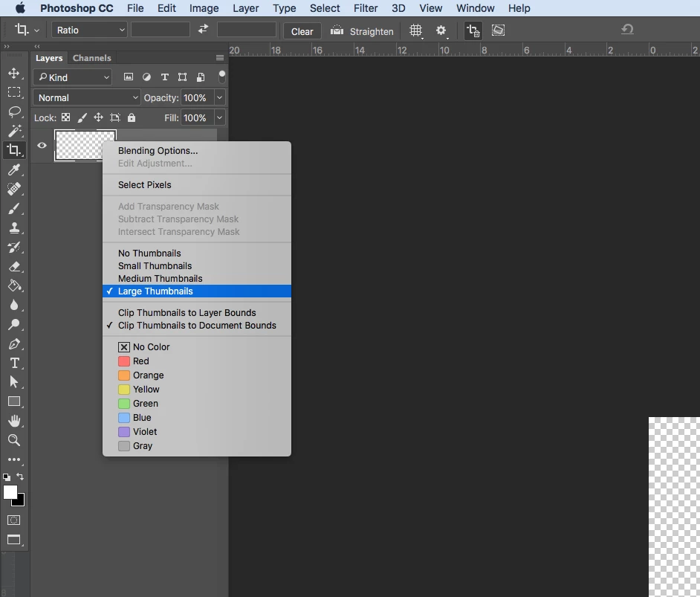Reset the crop using undo arrow
This screenshot has width=700, height=597.
627,30
